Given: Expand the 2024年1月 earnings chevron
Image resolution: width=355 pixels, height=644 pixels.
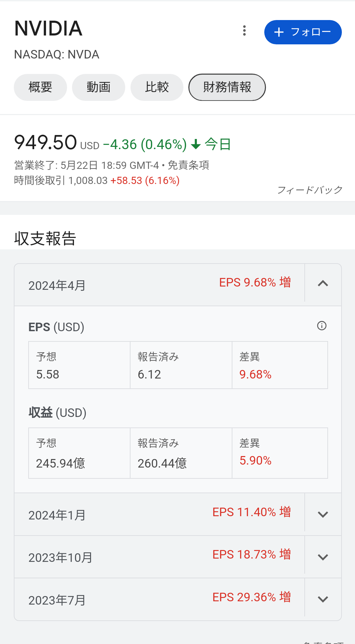Looking at the screenshot, I should pos(323,515).
